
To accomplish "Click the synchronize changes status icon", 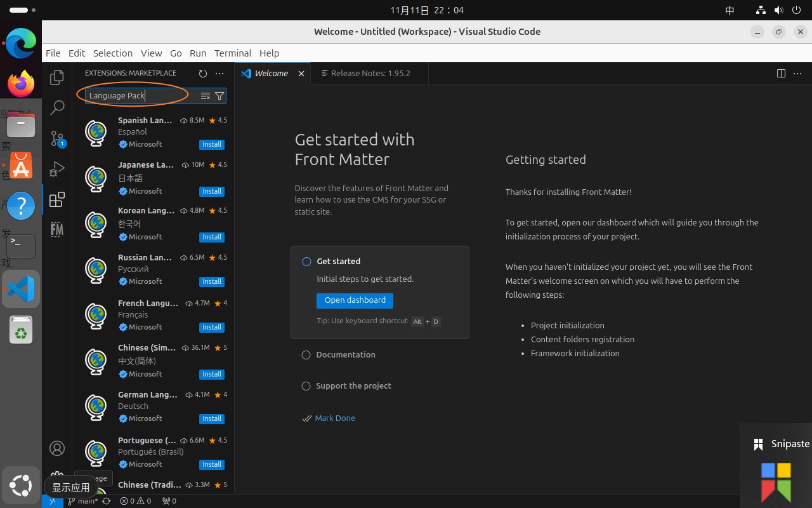I will point(106,501).
